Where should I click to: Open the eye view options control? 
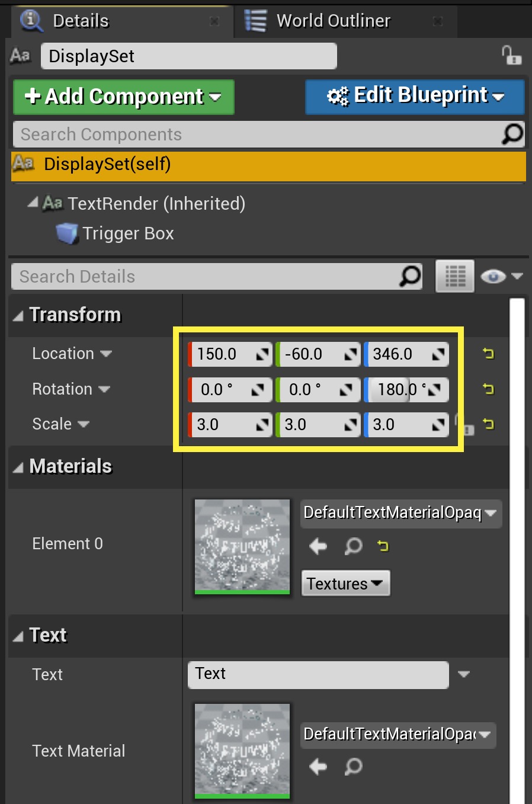tap(501, 276)
